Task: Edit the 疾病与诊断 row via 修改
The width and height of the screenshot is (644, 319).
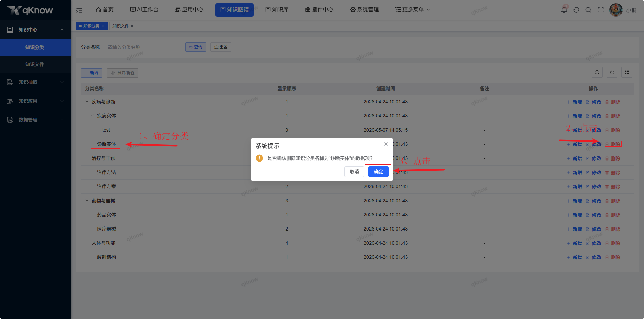Action: [x=593, y=102]
